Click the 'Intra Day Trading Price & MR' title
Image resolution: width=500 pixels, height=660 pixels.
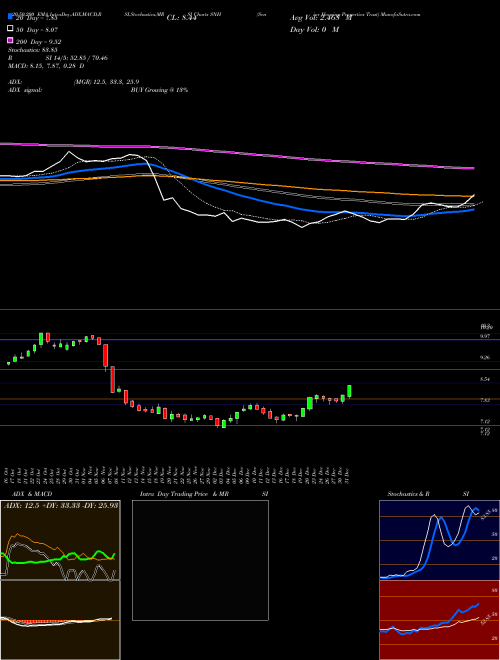[x=184, y=493]
